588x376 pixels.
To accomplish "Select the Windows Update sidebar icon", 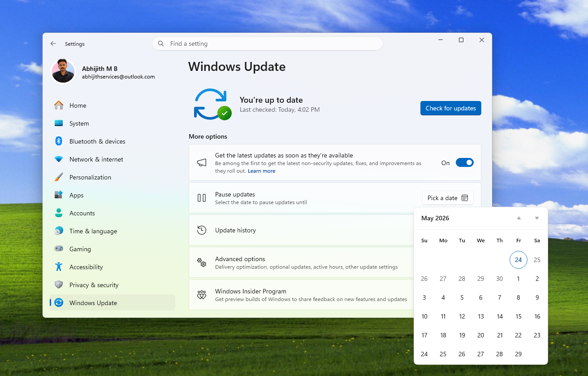I will (59, 302).
